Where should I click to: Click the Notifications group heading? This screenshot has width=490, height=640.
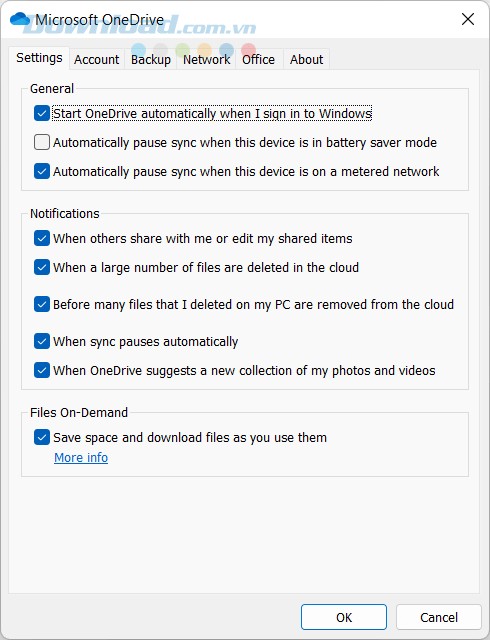coord(65,213)
